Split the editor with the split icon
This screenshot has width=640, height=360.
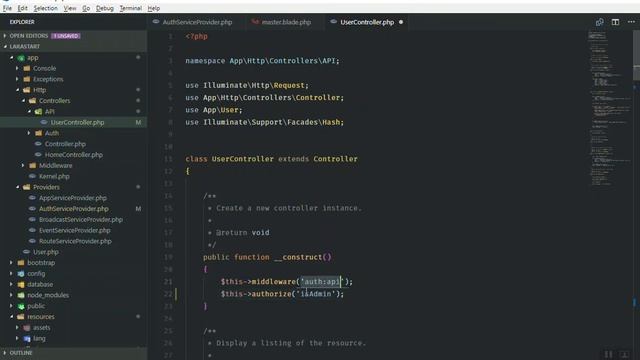615,22
